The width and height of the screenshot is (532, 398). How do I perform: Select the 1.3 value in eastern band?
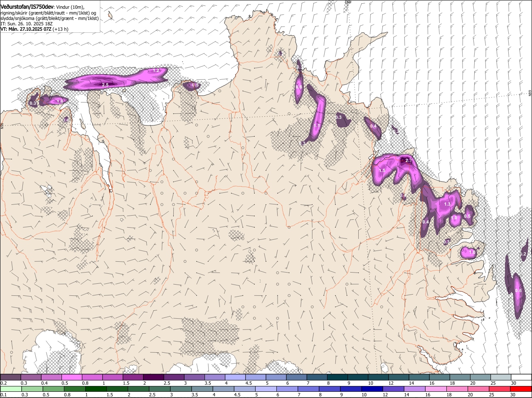coord(447,204)
